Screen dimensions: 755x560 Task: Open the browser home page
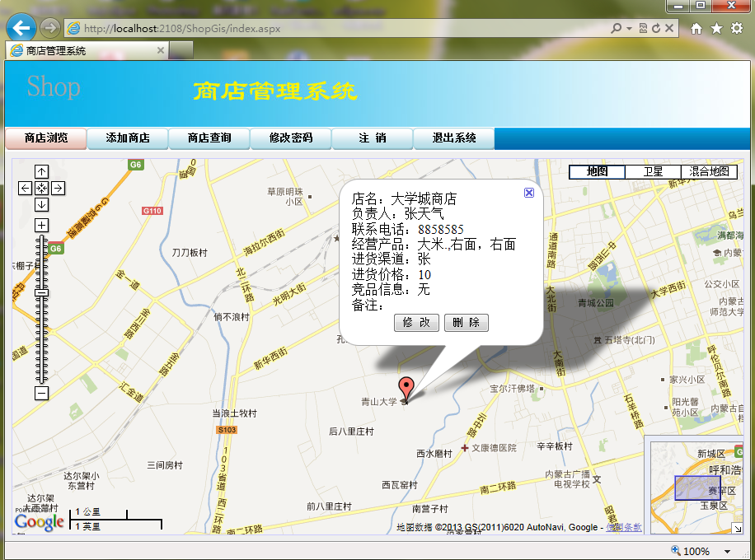click(696, 29)
